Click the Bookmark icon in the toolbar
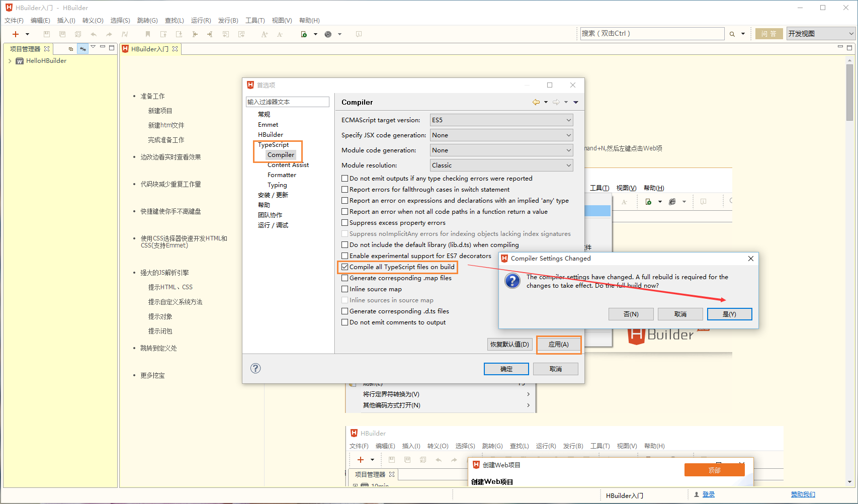 (147, 34)
